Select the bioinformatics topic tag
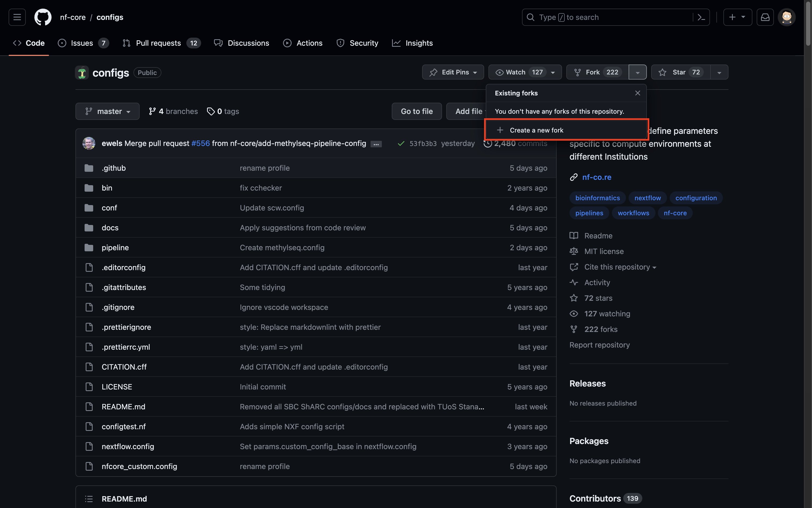 tap(598, 198)
